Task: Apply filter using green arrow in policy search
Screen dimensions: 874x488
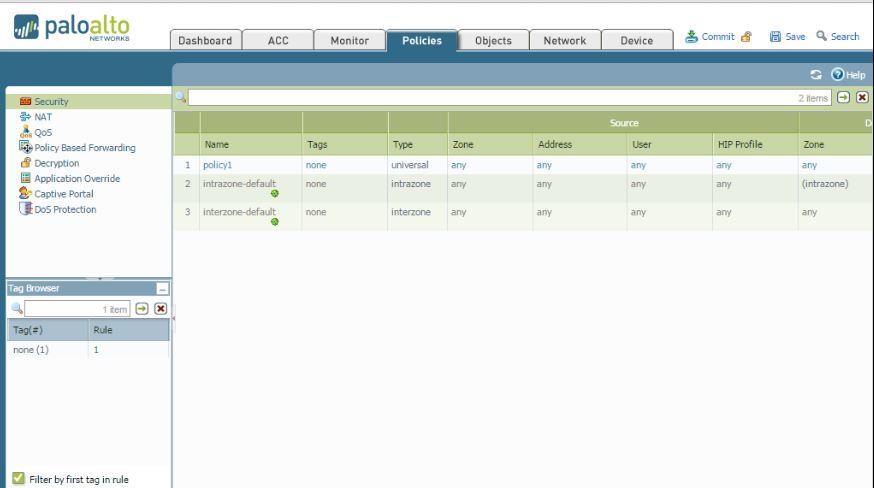Action: tap(843, 98)
